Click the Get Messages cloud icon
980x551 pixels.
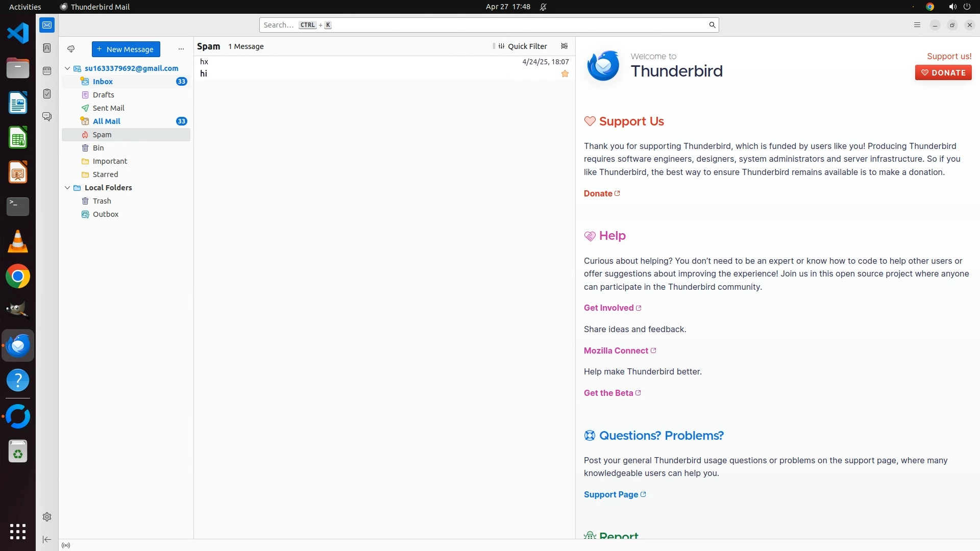tap(71, 49)
